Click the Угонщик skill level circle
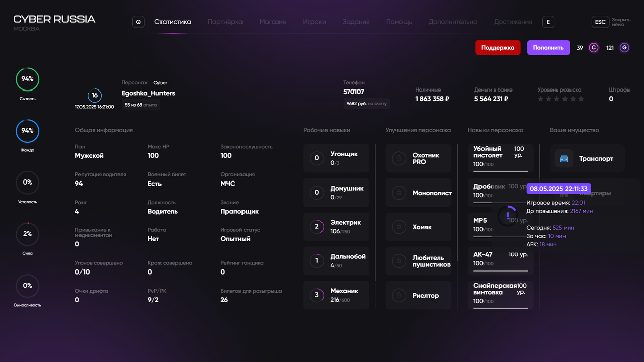The height and width of the screenshot is (362, 644). click(x=317, y=158)
